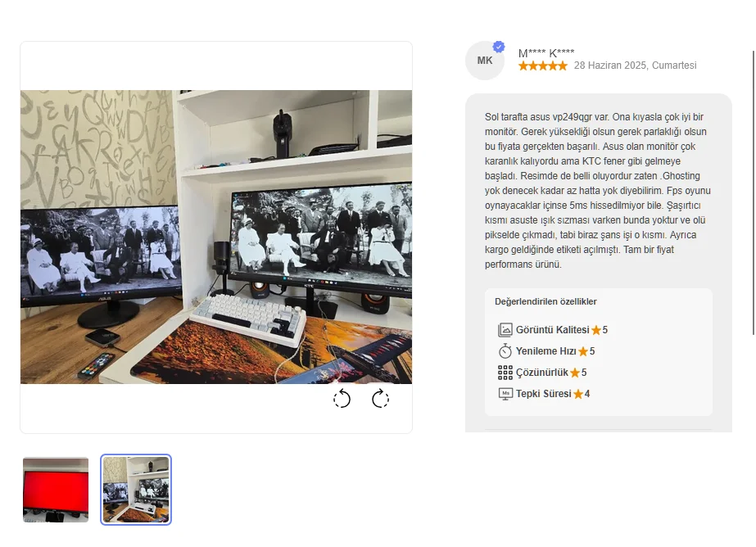Screen dimensions: 756x547
Task: Select the red screen thumbnail
Action: point(56,490)
